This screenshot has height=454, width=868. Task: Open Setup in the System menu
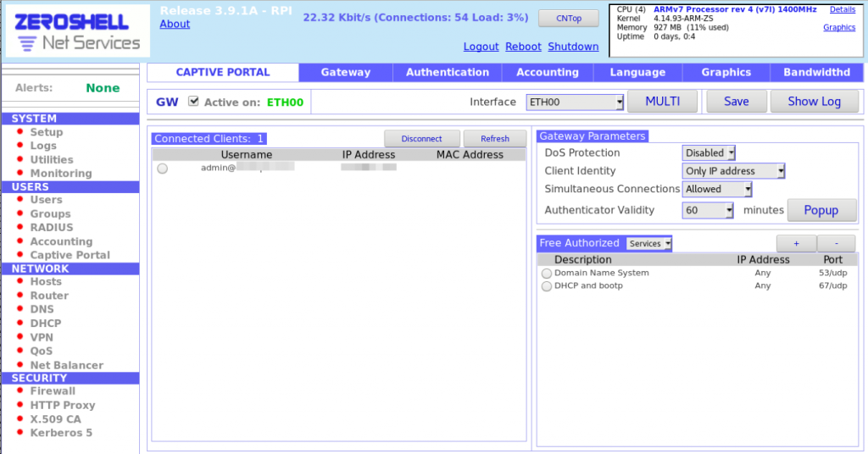47,132
